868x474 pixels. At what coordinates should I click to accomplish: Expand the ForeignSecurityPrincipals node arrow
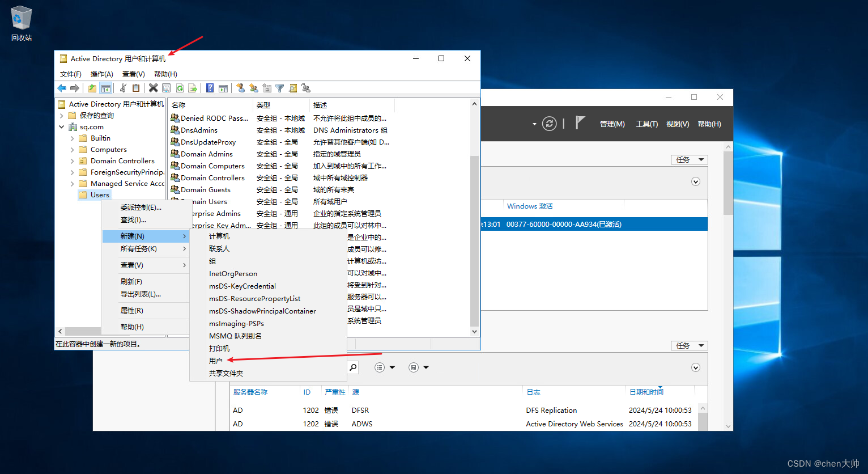[x=73, y=172]
